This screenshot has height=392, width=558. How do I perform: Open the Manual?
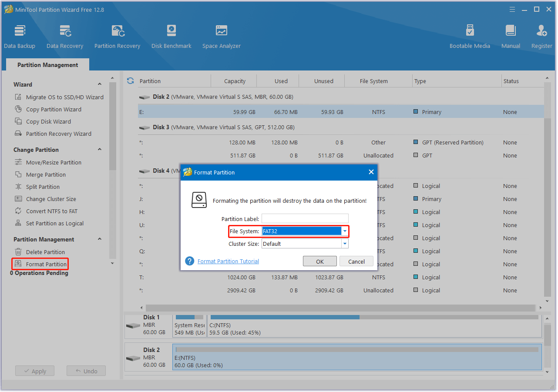pyautogui.click(x=511, y=37)
